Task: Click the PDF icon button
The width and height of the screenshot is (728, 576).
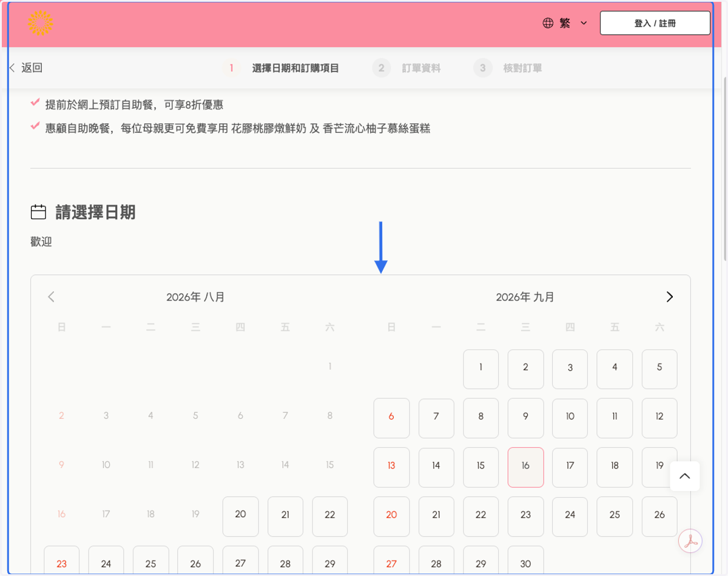Action: tap(690, 541)
